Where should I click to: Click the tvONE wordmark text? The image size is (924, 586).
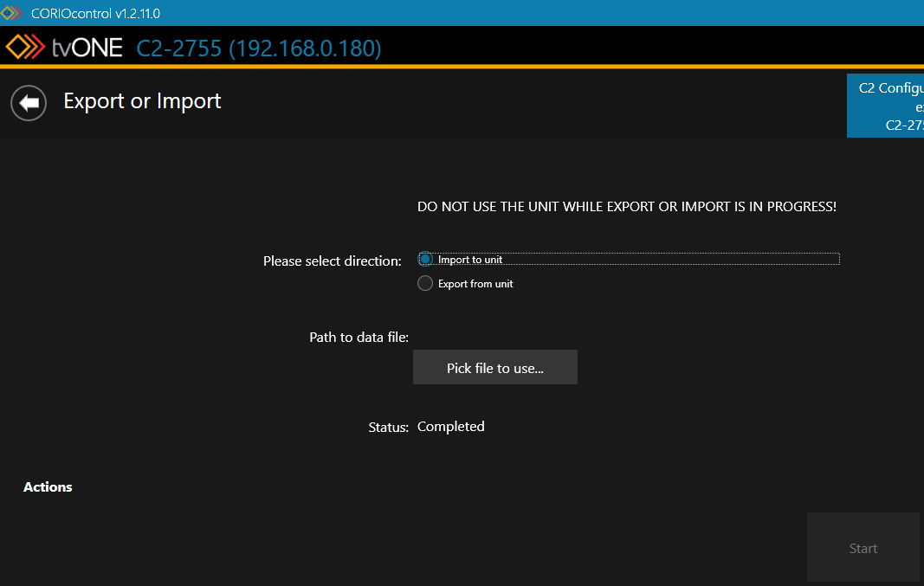point(87,48)
